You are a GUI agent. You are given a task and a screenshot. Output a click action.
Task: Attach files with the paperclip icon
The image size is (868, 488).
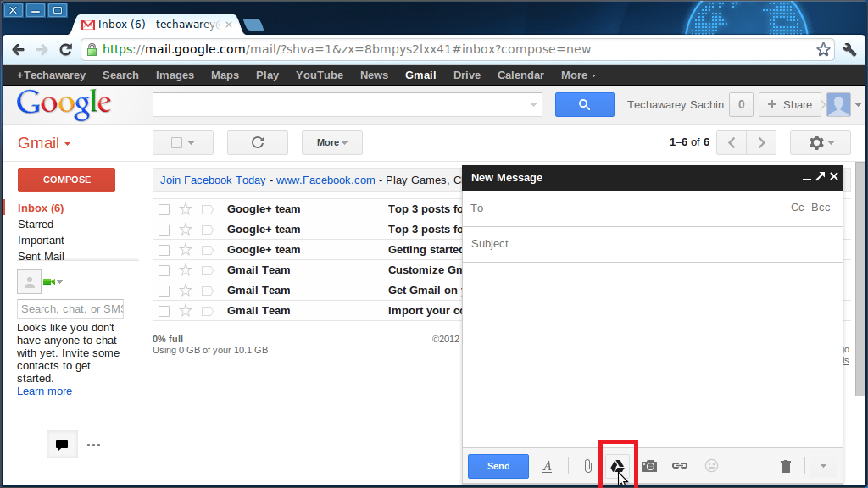[x=588, y=467]
